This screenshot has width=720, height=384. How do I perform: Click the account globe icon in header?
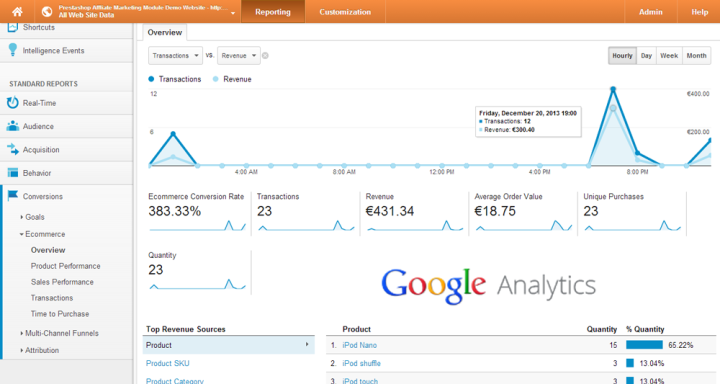point(47,11)
